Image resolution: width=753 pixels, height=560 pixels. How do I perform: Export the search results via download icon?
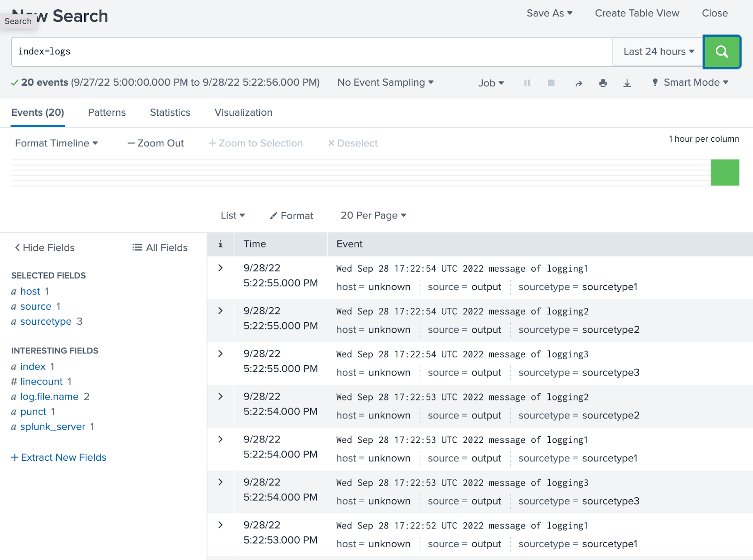tap(627, 82)
